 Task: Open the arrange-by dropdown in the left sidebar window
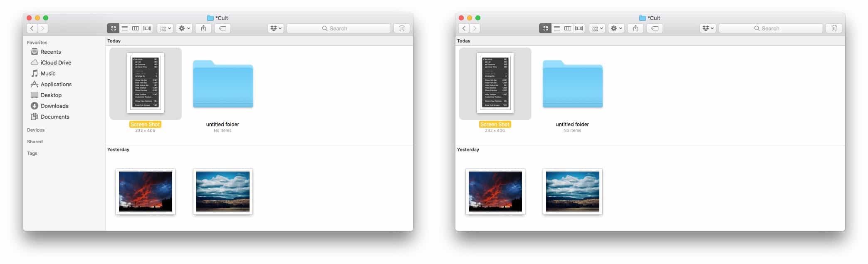click(165, 28)
